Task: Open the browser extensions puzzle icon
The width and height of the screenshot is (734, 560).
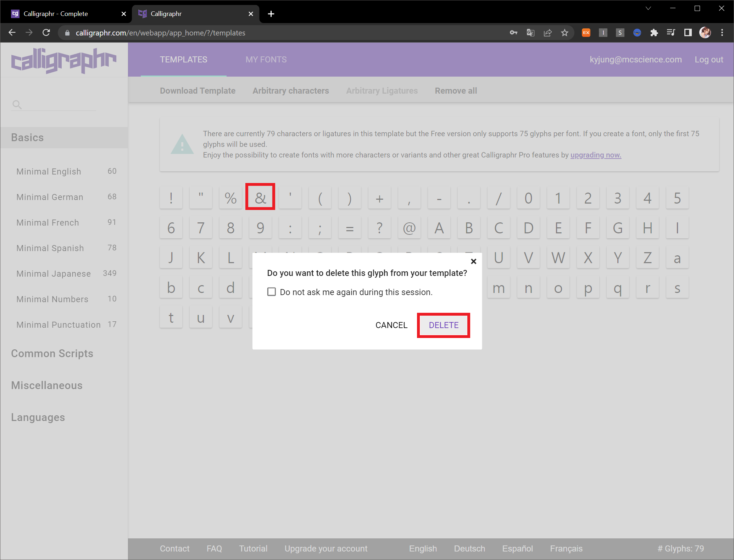Action: [654, 33]
